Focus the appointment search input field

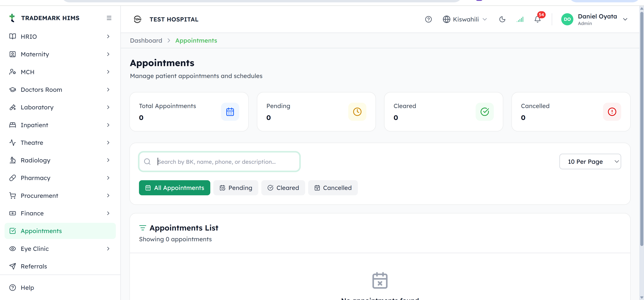[x=219, y=162]
